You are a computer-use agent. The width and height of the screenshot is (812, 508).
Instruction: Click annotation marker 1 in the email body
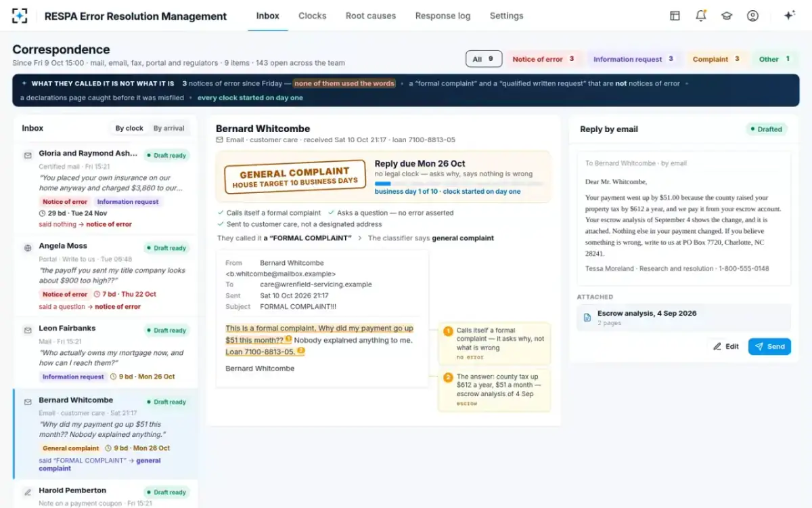(x=289, y=339)
